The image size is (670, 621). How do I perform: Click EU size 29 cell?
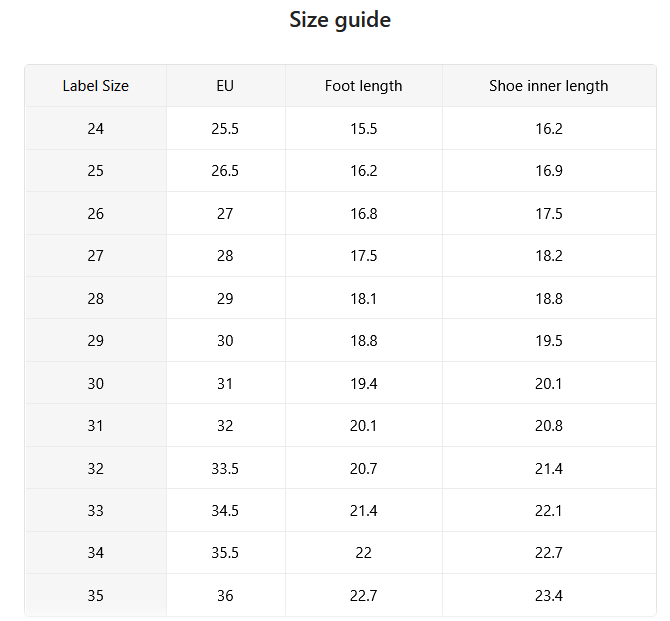[225, 298]
